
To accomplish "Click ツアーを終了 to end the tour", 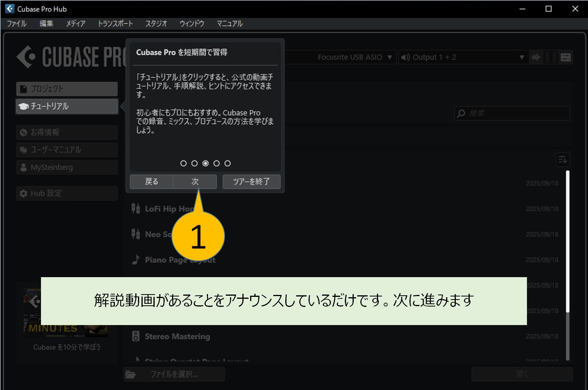I will 251,182.
